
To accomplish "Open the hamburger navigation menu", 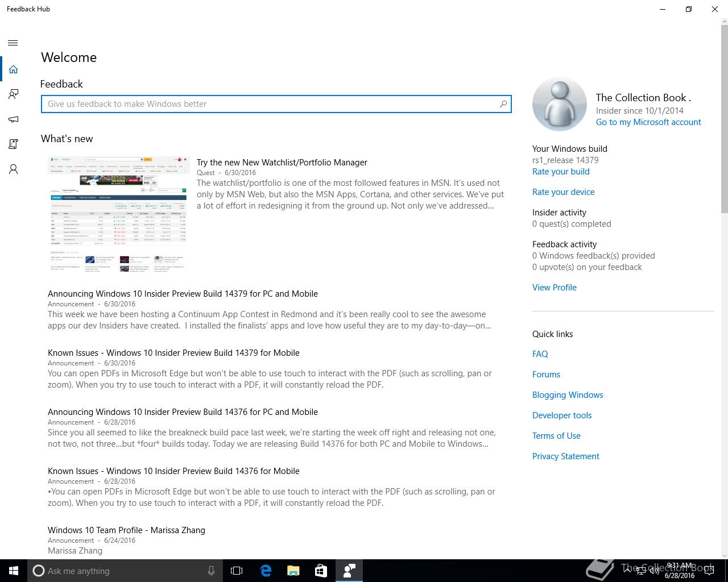I will tap(13, 43).
